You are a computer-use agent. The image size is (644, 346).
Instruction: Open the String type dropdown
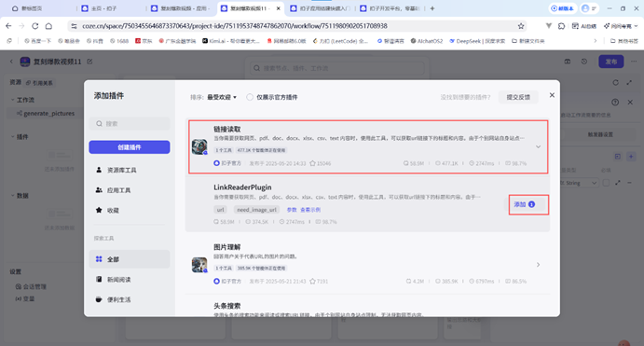(x=580, y=183)
